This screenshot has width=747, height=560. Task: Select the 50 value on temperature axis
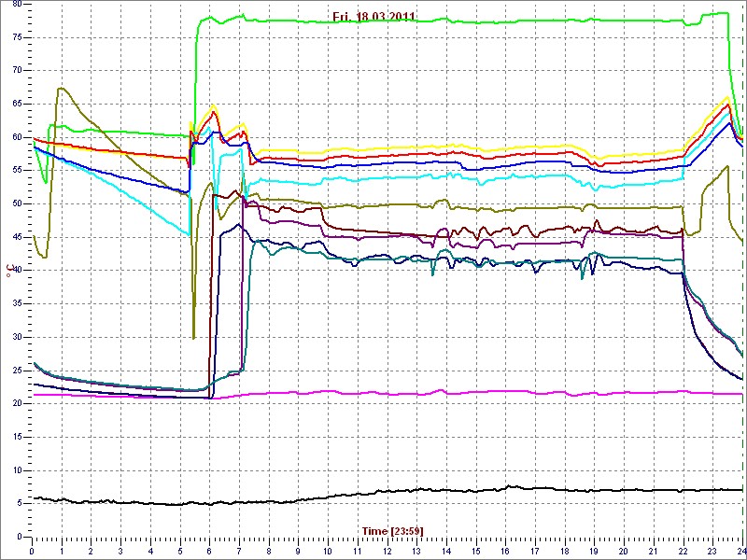pyautogui.click(x=17, y=203)
